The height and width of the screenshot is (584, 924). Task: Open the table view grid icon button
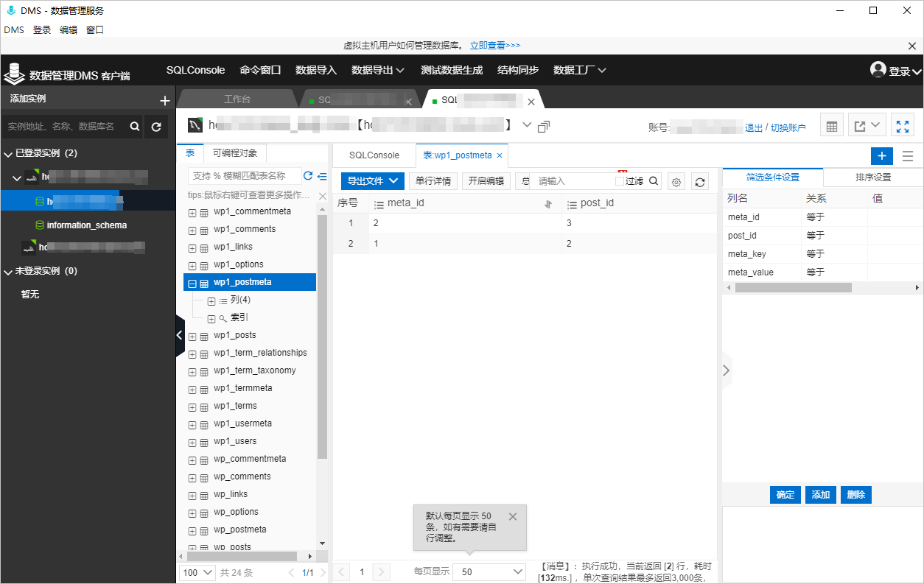pos(832,126)
